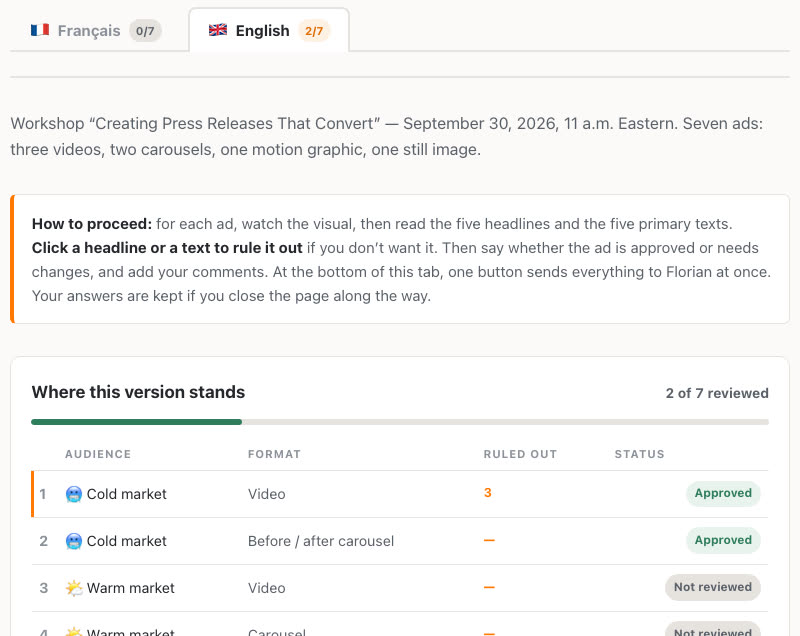Click the AUDIENCE column header
The image size is (800, 636).
(98, 454)
